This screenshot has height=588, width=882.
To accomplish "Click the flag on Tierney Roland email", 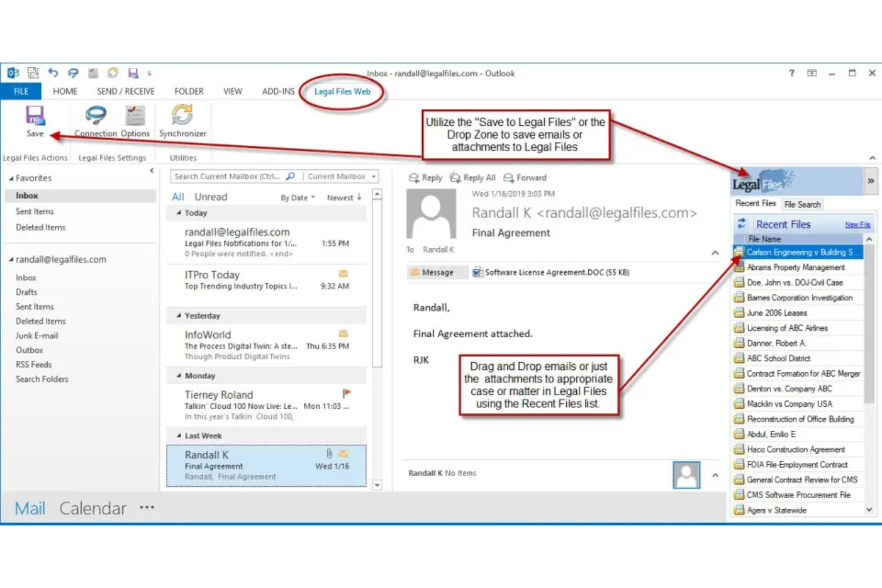I will point(346,393).
